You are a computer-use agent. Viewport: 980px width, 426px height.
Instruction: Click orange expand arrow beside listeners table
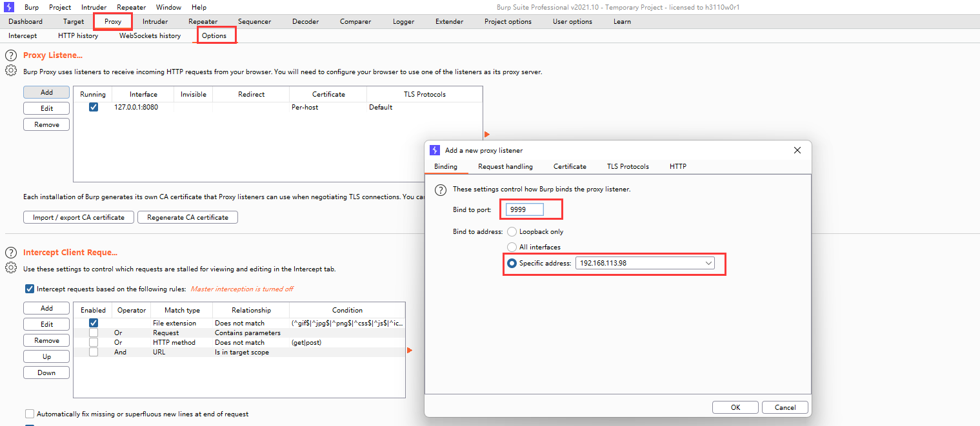pyautogui.click(x=487, y=134)
